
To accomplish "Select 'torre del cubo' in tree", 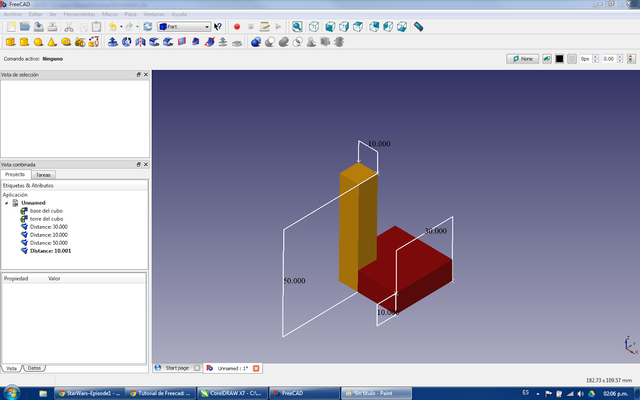I will click(46, 218).
